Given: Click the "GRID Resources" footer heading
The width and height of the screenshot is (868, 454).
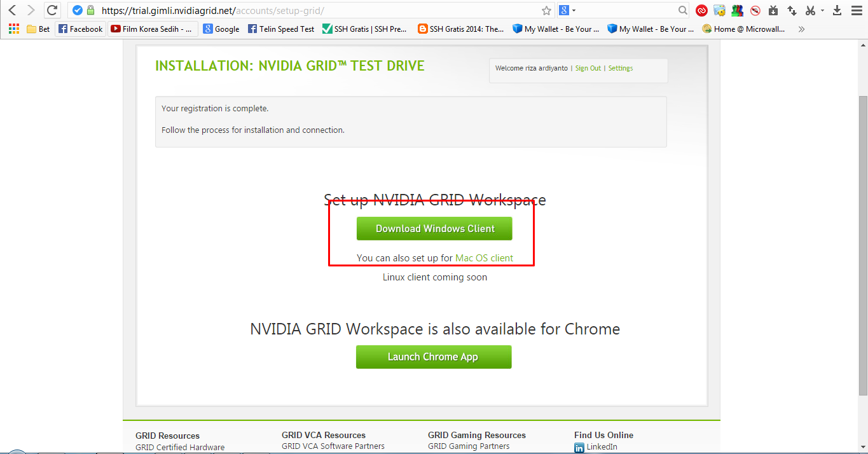Looking at the screenshot, I should point(168,436).
